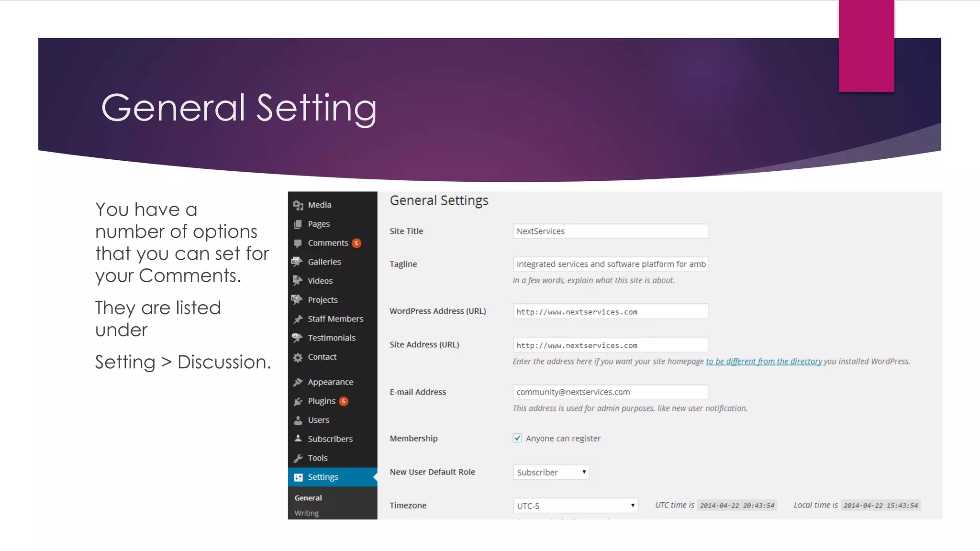Click the Appearance brush icon
Viewport: 980px width, 551px height.
pyautogui.click(x=298, y=382)
